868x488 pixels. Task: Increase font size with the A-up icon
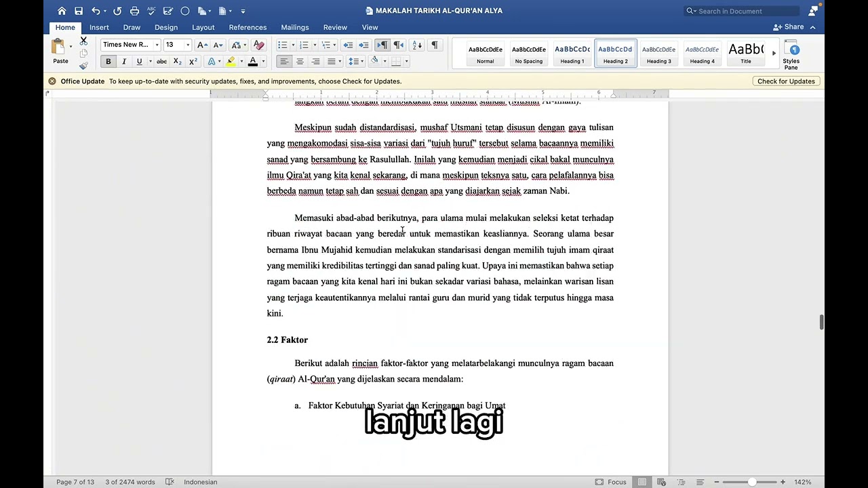pyautogui.click(x=201, y=45)
